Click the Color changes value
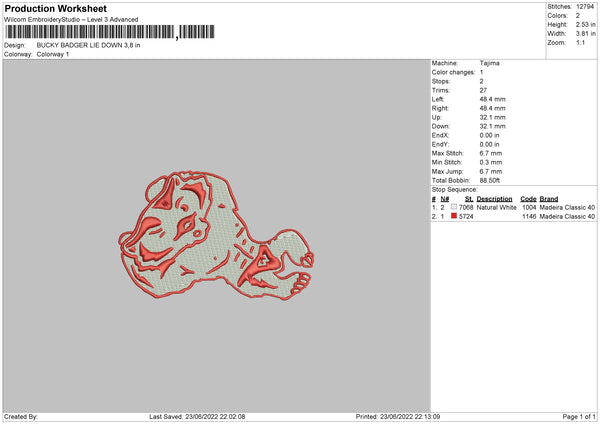 (x=481, y=72)
